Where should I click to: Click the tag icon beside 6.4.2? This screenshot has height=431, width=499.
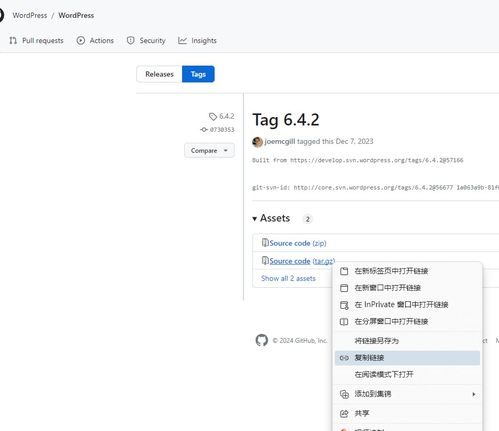(213, 116)
